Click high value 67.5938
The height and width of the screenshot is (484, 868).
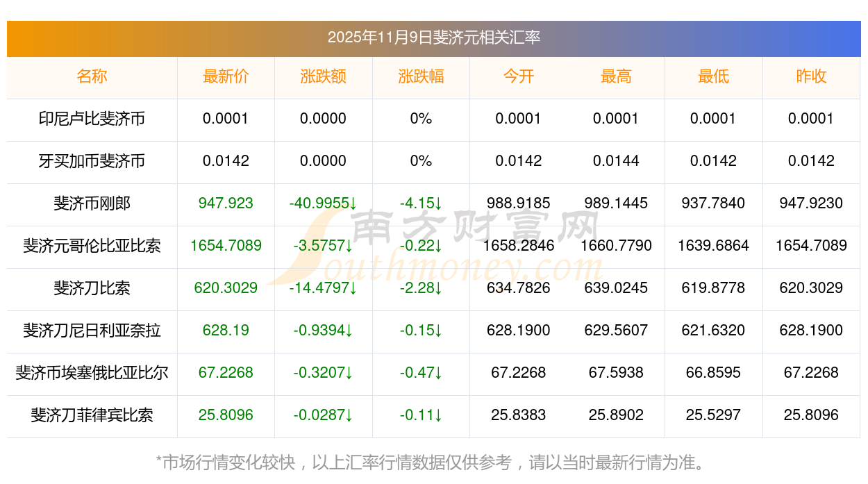[616, 373]
